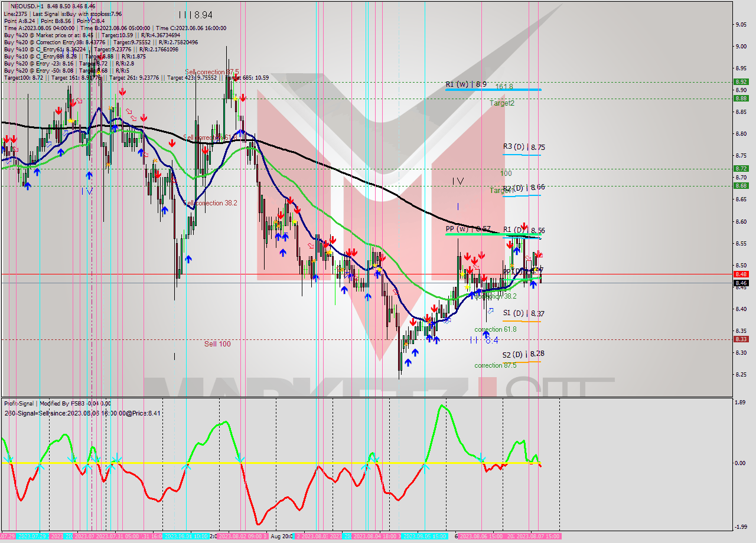Click the dark 8.46 current price tag

click(741, 283)
